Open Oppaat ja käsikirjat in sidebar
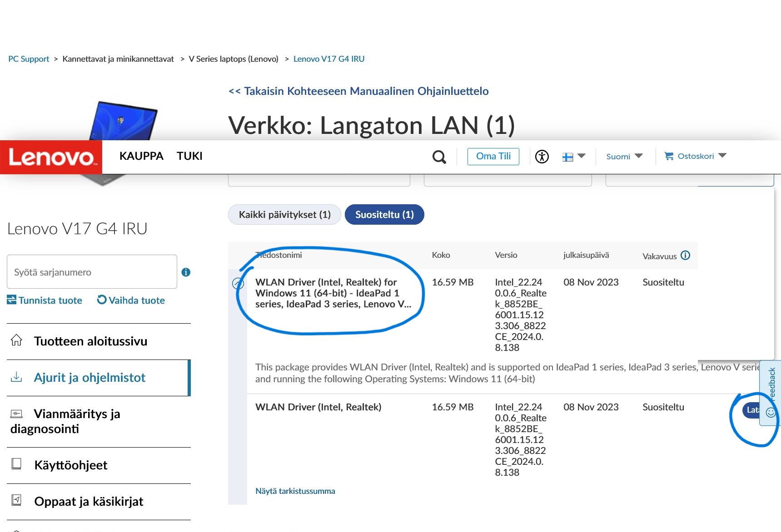The width and height of the screenshot is (781, 532). (99, 502)
